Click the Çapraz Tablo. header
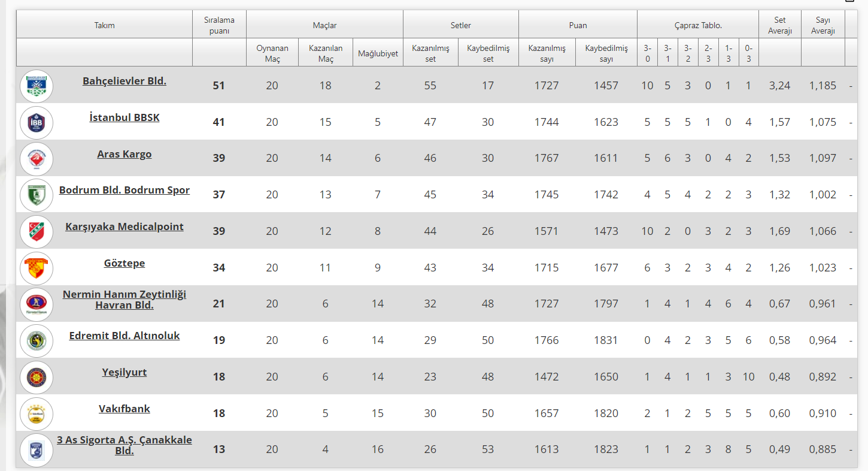This screenshot has width=868, height=471. pos(698,25)
